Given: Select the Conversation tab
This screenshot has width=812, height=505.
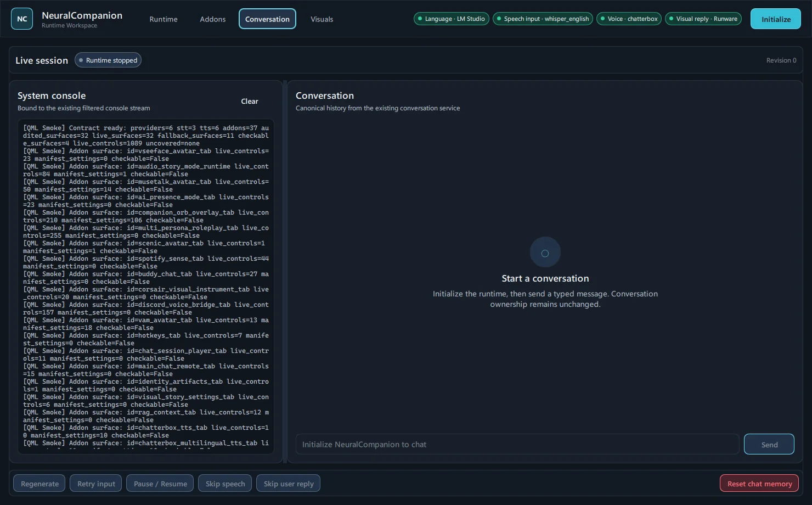Looking at the screenshot, I should coord(267,19).
